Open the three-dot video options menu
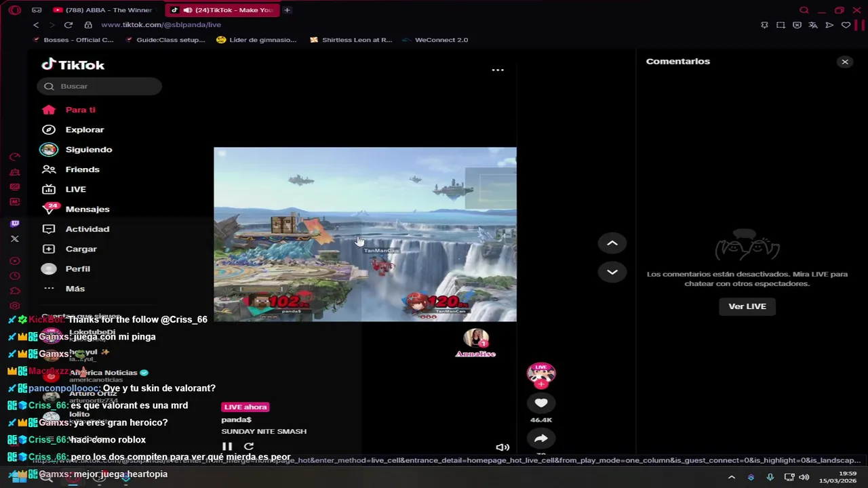The width and height of the screenshot is (868, 488). pyautogui.click(x=498, y=70)
